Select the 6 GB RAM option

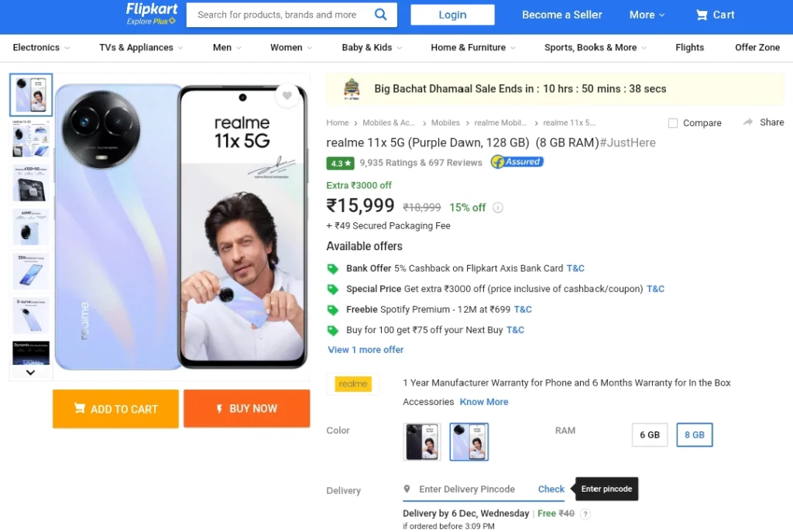pyautogui.click(x=650, y=435)
